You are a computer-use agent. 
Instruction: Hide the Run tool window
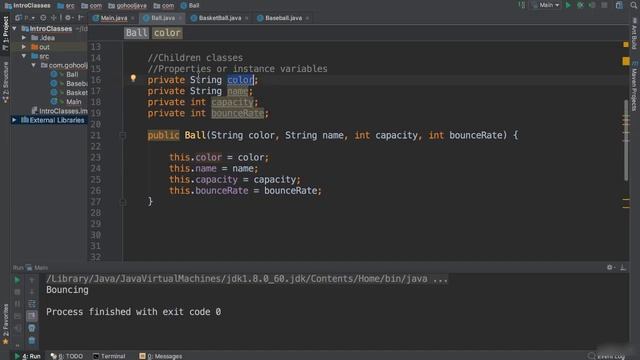623,267
